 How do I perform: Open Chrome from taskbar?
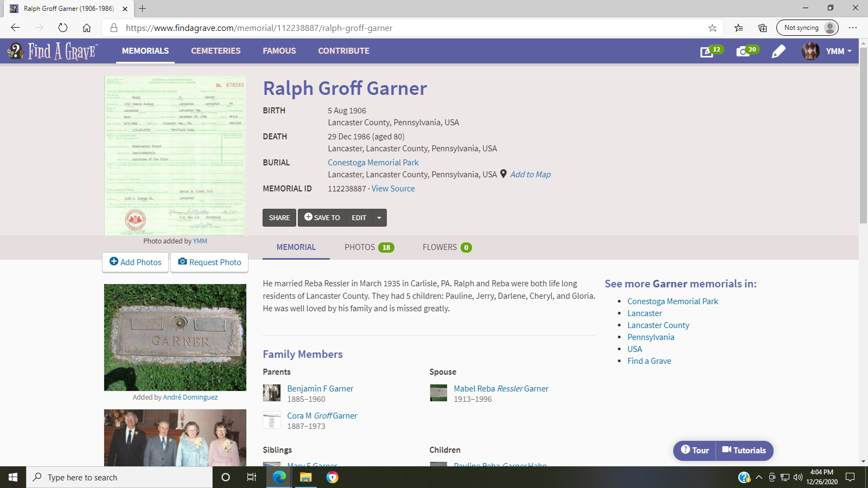click(332, 477)
